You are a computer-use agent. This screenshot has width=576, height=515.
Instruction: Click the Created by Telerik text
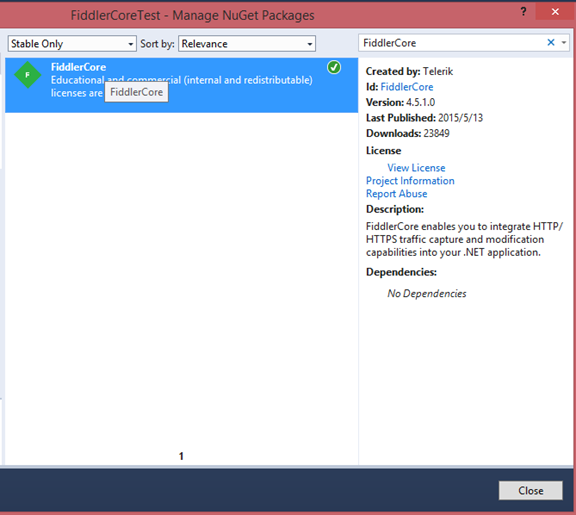tap(409, 71)
